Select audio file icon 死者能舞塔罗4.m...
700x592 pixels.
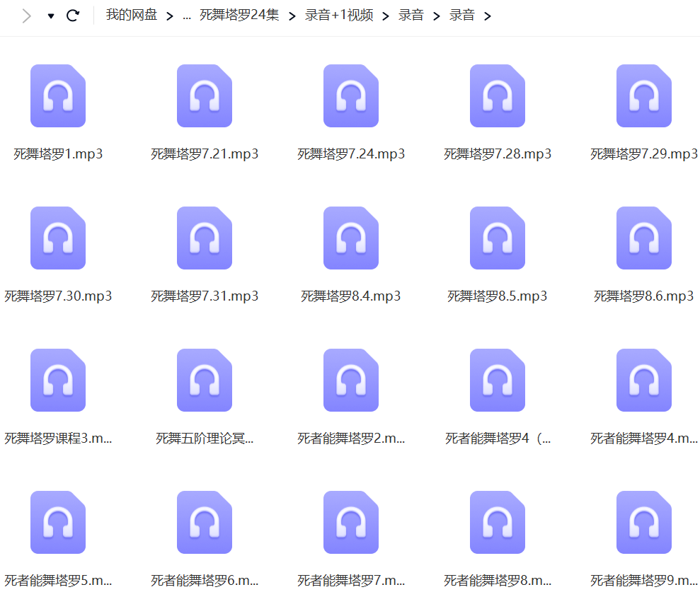[x=644, y=380]
